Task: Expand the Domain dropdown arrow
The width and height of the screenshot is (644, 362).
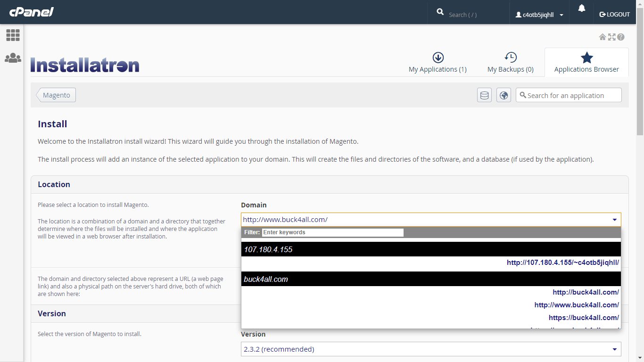Action: (615, 220)
